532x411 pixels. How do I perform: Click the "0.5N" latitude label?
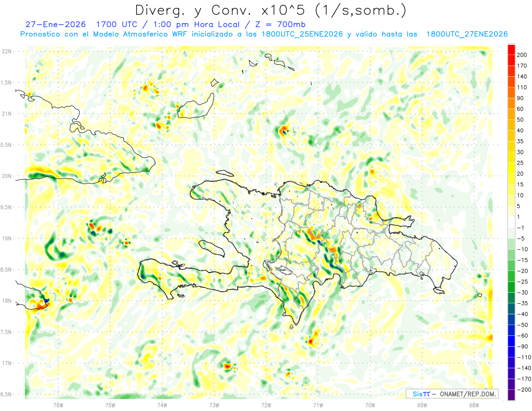click(x=7, y=145)
